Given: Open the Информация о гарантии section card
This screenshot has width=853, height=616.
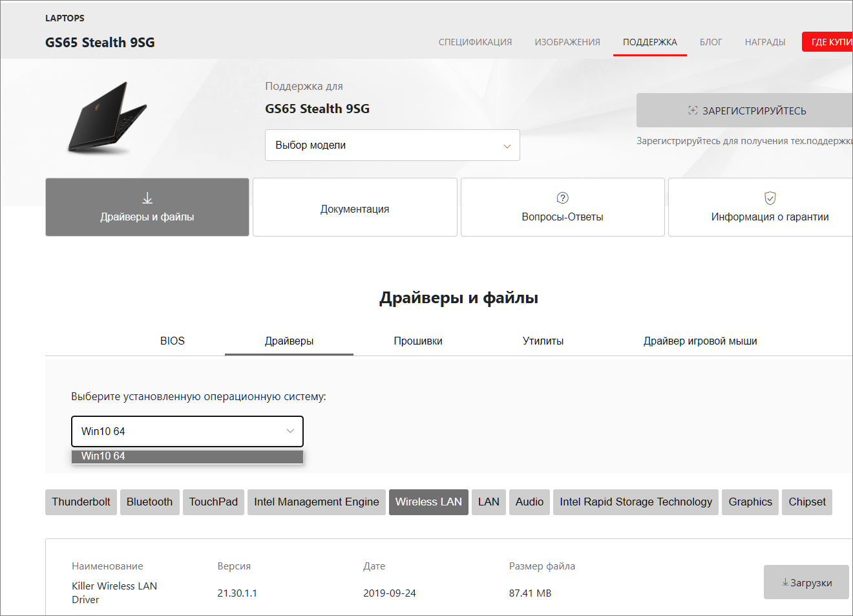Looking at the screenshot, I should coord(761,207).
